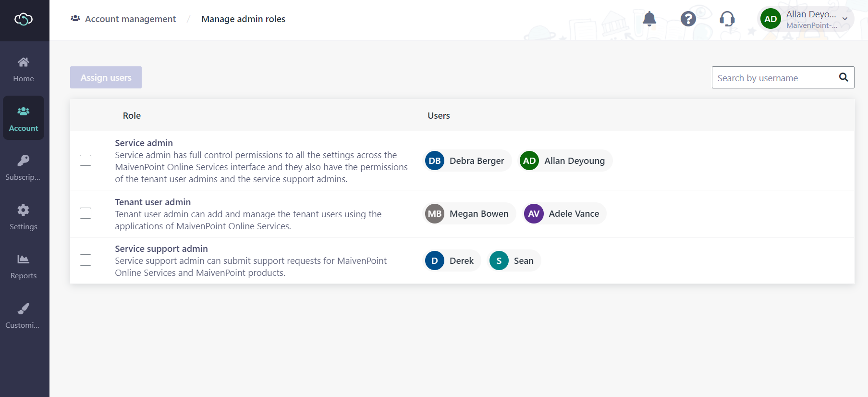
Task: Click the D avatar for Derek
Action: click(435, 261)
